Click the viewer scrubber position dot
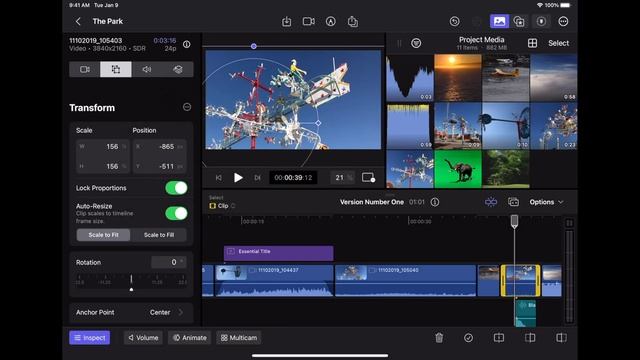Viewport: 640px width, 360px height. pos(253,47)
